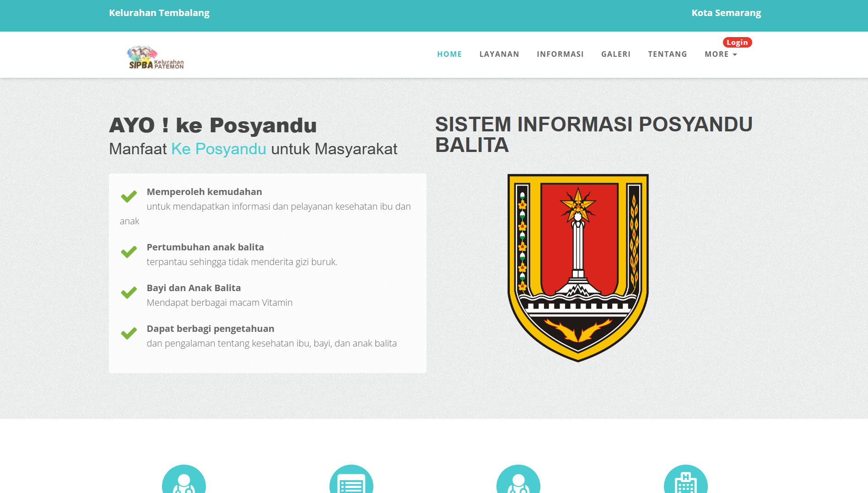Click the document list circle icon
Screen dimensions: 868x493
351,479
